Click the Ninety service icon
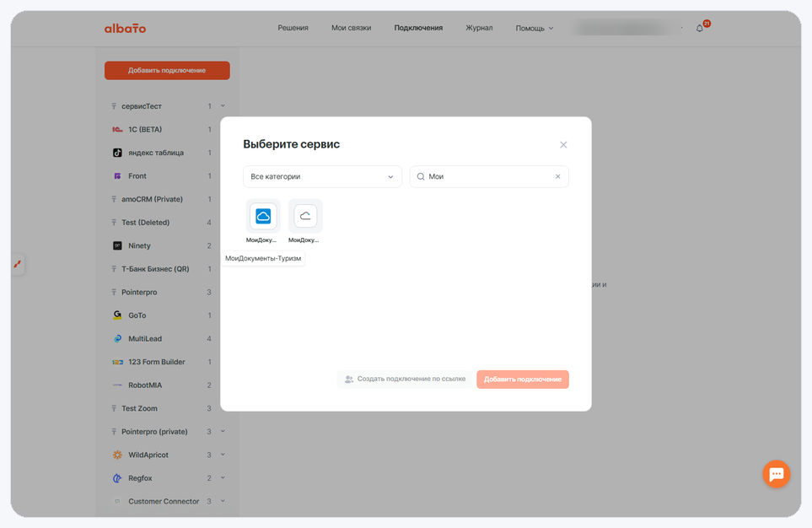Image resolution: width=812 pixels, height=528 pixels. 117,245
